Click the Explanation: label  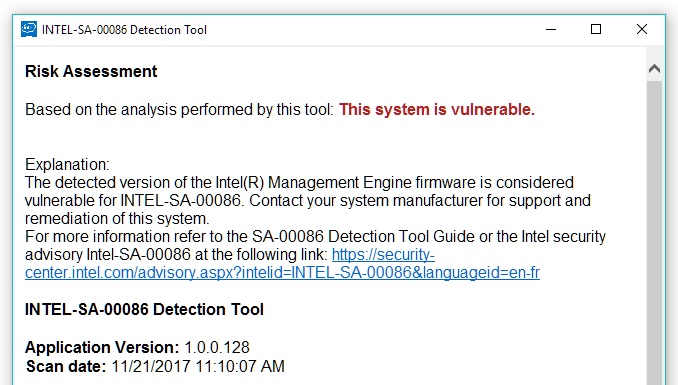point(67,164)
